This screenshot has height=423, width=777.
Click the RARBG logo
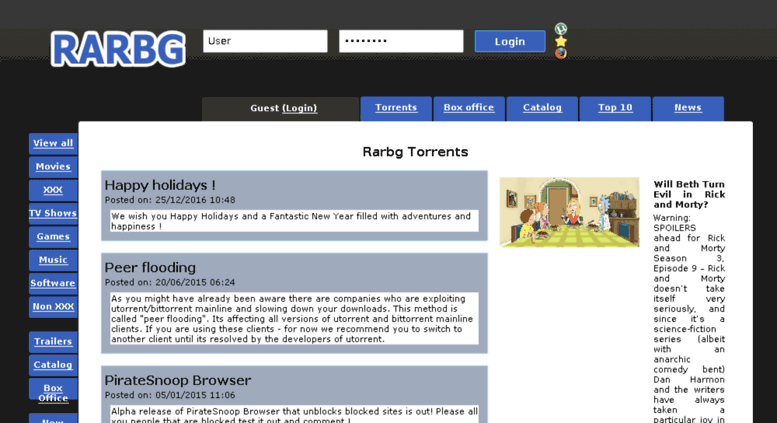[118, 49]
